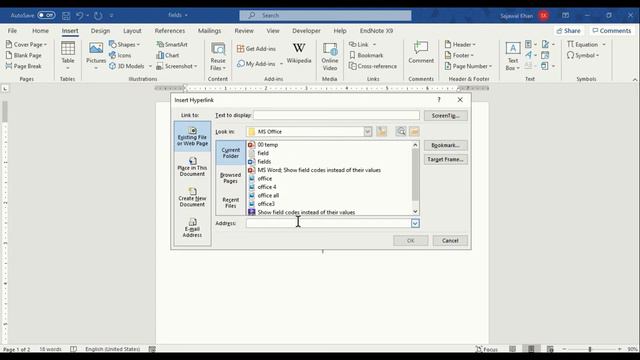Select Existing File or Web Page option
640x360 pixels.
click(x=193, y=136)
